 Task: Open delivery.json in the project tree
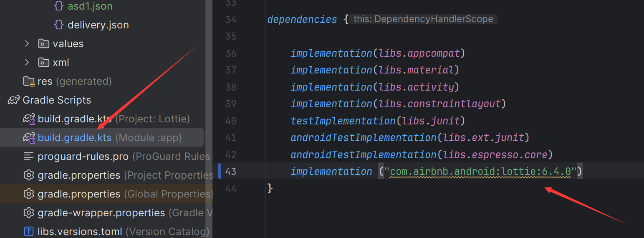(x=98, y=25)
